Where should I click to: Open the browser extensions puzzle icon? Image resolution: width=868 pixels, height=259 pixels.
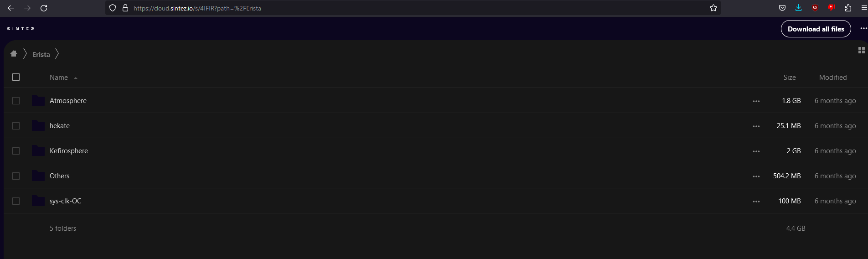[848, 8]
